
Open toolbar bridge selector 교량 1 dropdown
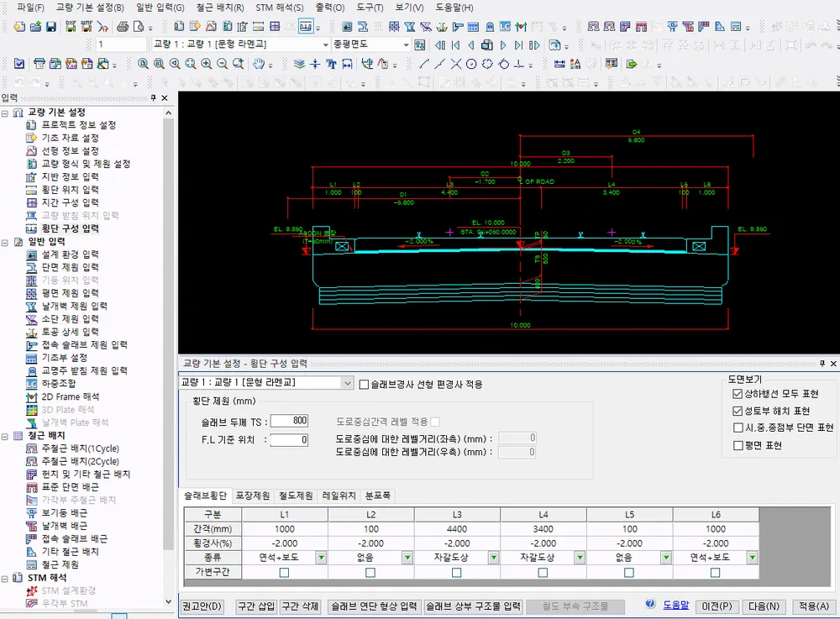(x=325, y=45)
